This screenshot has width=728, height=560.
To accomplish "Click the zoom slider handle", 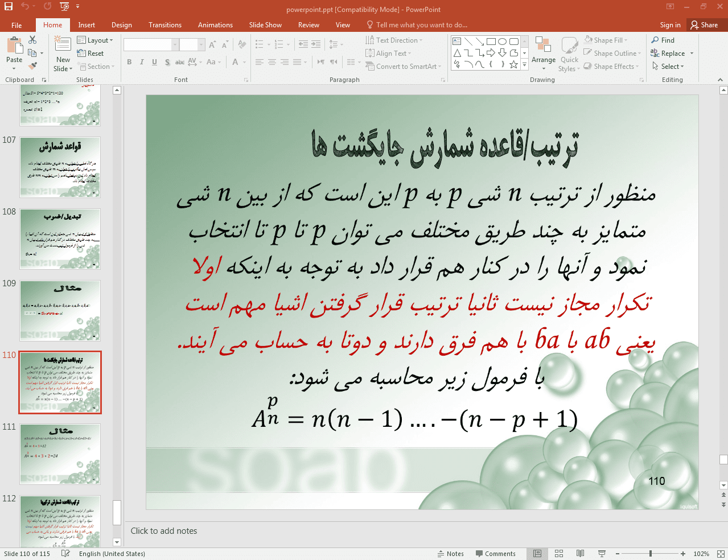I will click(x=650, y=554).
